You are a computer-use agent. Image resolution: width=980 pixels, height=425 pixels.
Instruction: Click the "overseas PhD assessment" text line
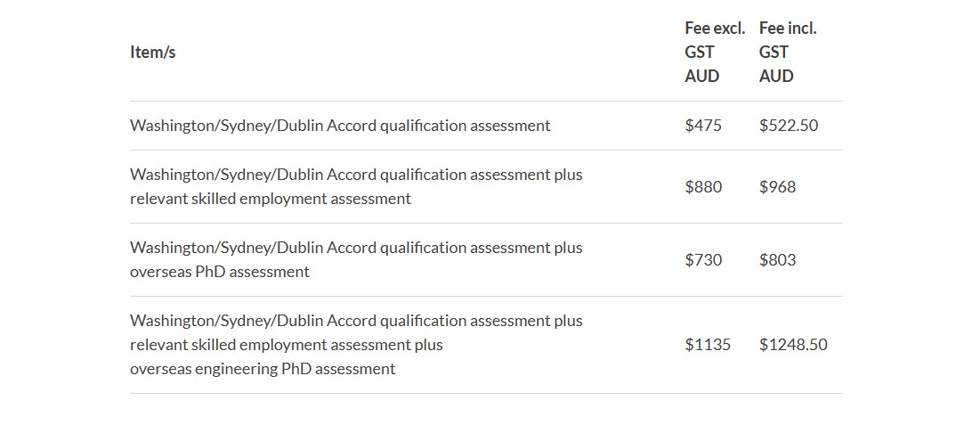pyautogui.click(x=220, y=272)
